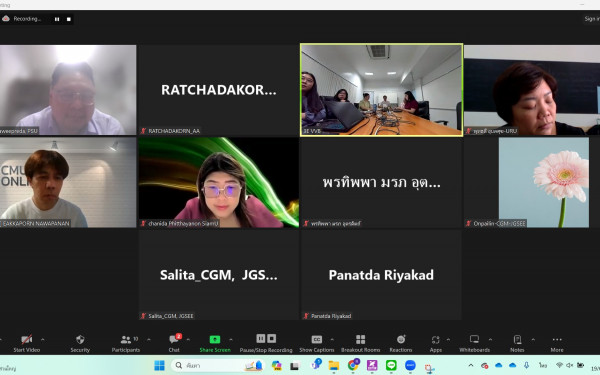Expand the arrow beside Whiteboards
Image resolution: width=600 pixels, height=375 pixels.
tap(490, 339)
